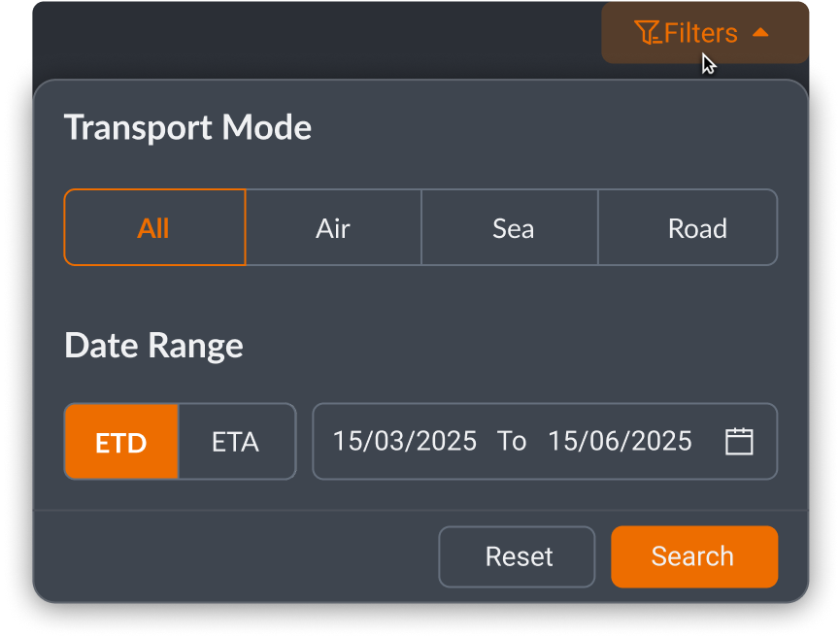
Task: Click the empty footer area left of Reset
Action: coord(233,556)
